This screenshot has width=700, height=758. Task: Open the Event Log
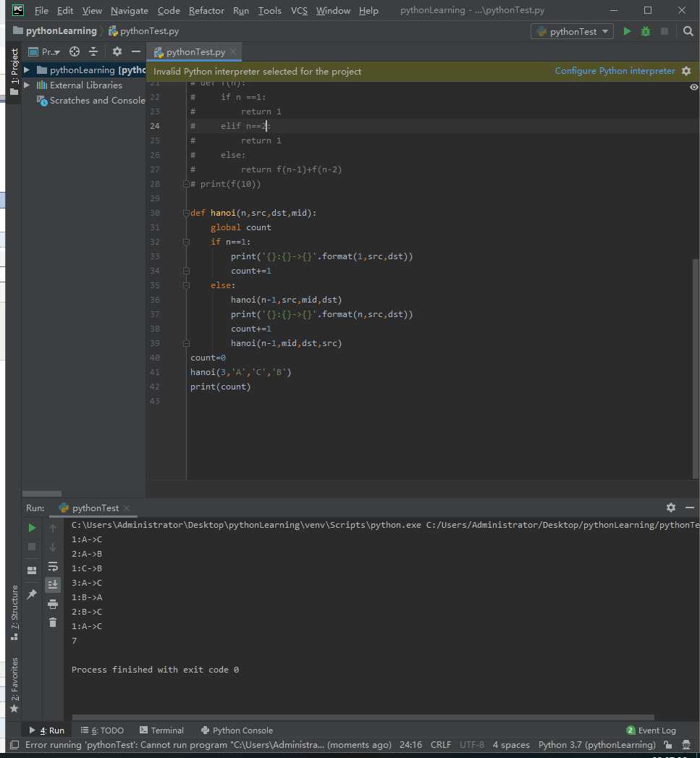point(651,730)
